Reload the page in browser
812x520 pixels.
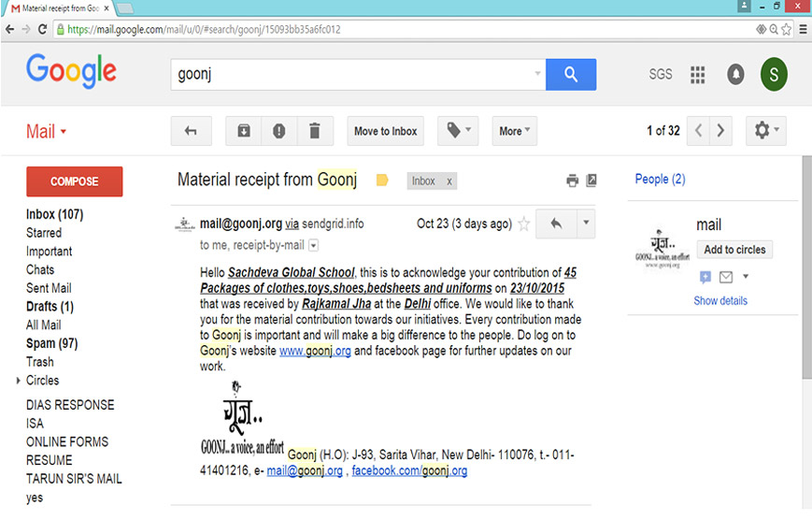(x=42, y=30)
